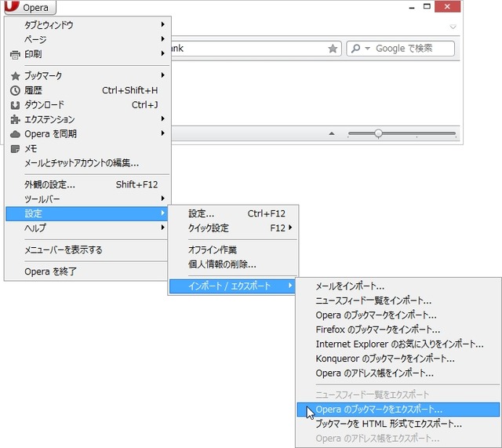502x448 pixels.
Task: Select the highlighted 設定 menu item
Action: (x=86, y=213)
